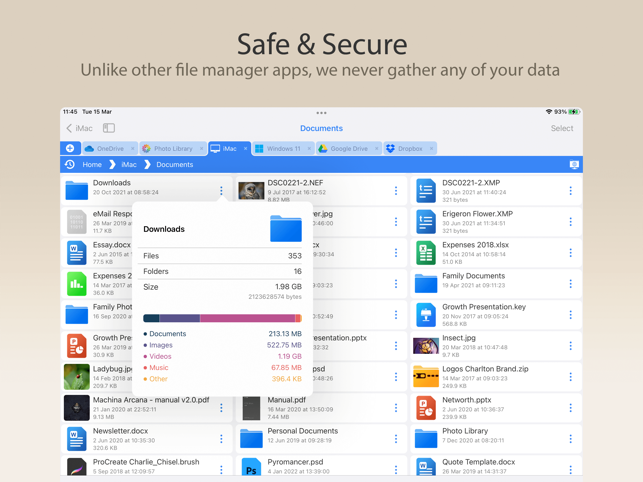The image size is (643, 482).
Task: Open the Family Documents folder icon
Action: tap(426, 283)
